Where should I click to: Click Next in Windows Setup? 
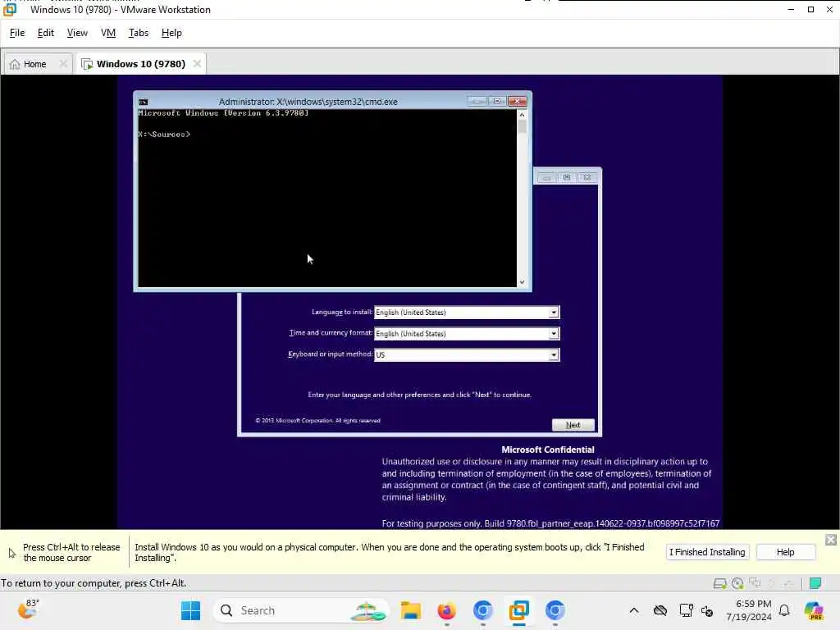(x=573, y=425)
